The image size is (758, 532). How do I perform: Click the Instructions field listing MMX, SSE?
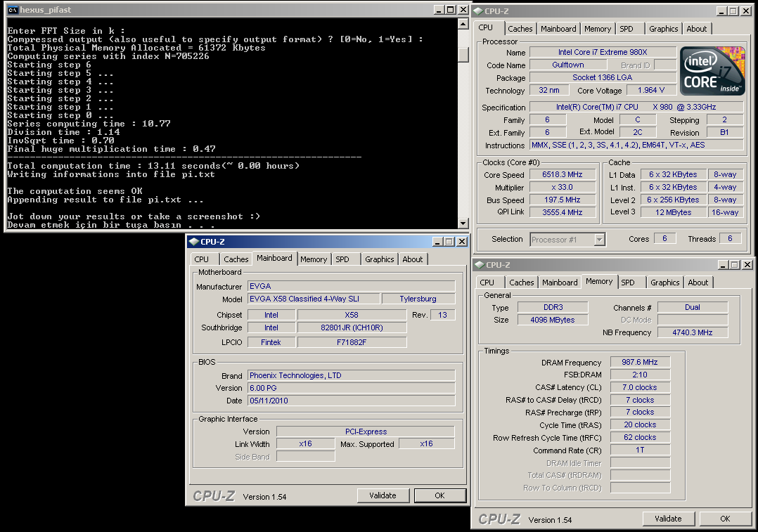click(636, 145)
